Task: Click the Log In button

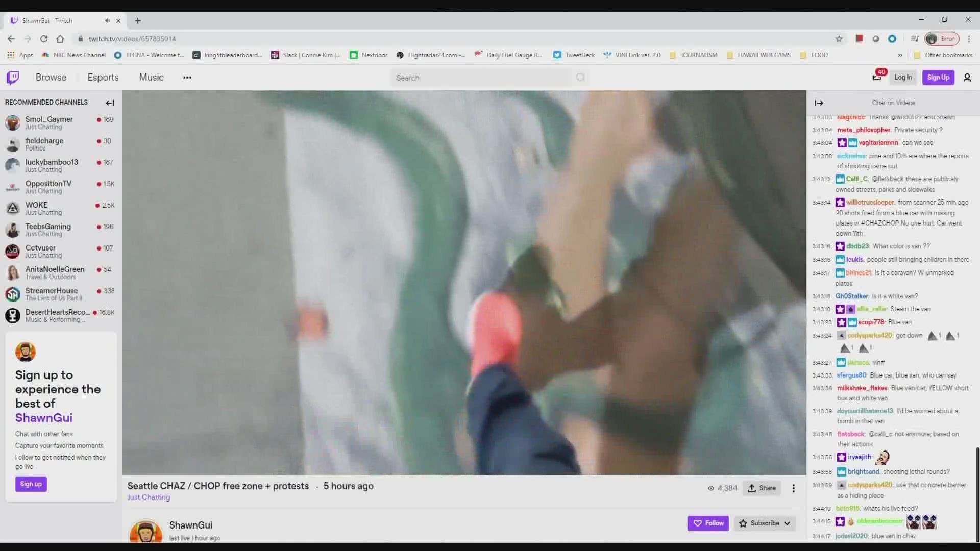Action: point(903,78)
